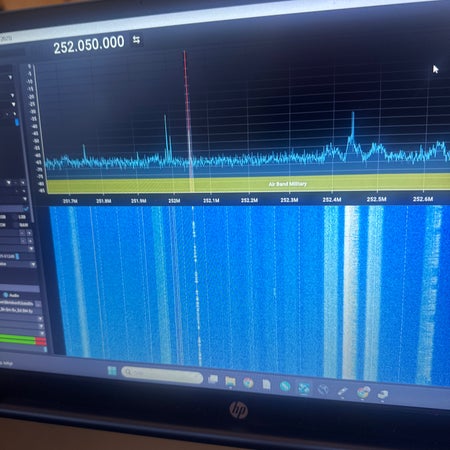Click the browse button beside the file path
This screenshot has width=450, height=450.
pyautogui.click(x=38, y=304)
